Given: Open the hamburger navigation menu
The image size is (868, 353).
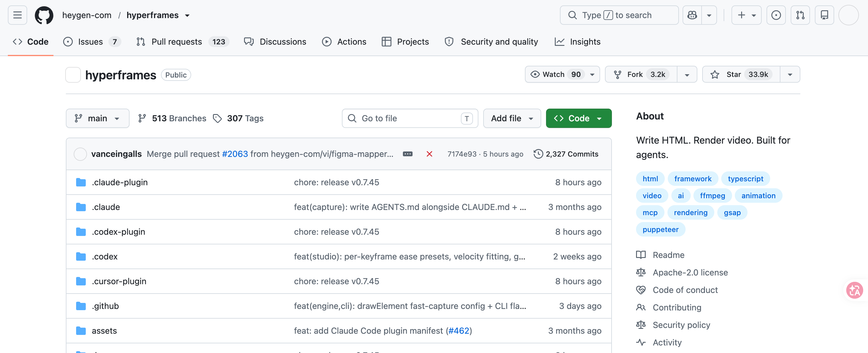Looking at the screenshot, I should click(x=17, y=15).
